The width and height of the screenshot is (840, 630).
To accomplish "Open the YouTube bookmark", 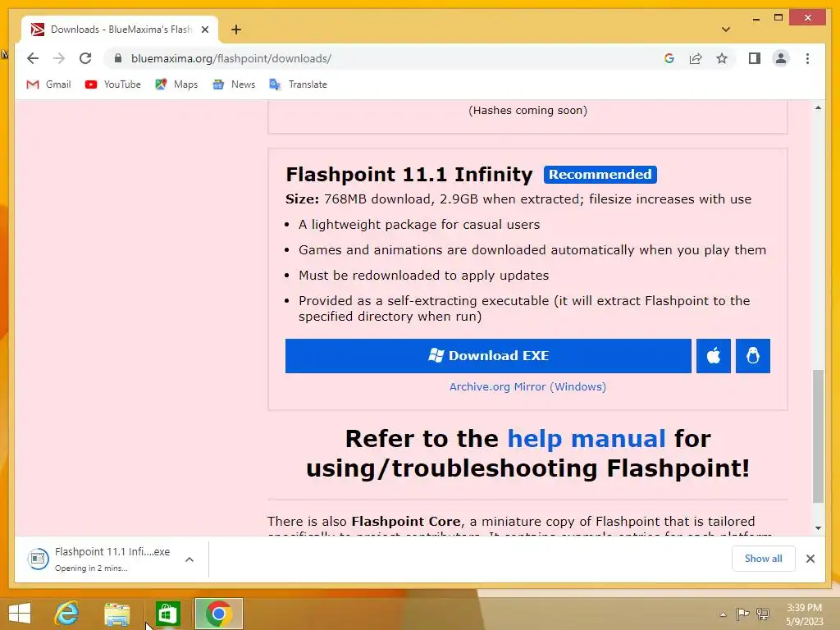I will (113, 84).
